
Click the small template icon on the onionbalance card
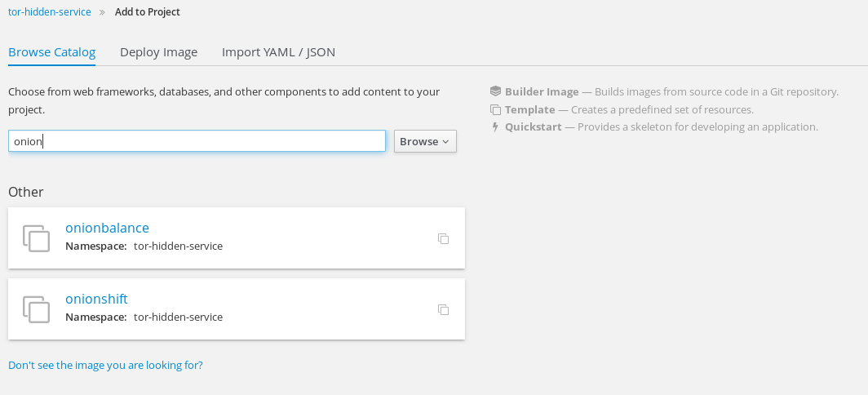444,239
